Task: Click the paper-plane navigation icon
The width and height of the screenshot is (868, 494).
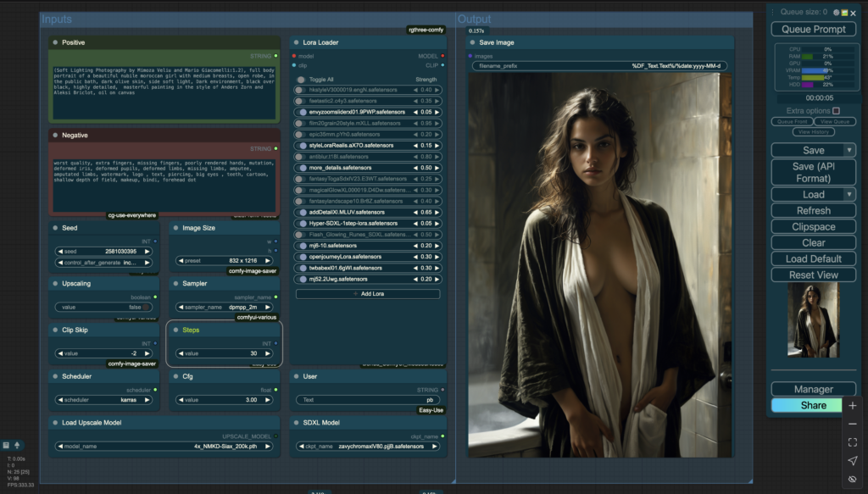Action: pyautogui.click(x=853, y=460)
